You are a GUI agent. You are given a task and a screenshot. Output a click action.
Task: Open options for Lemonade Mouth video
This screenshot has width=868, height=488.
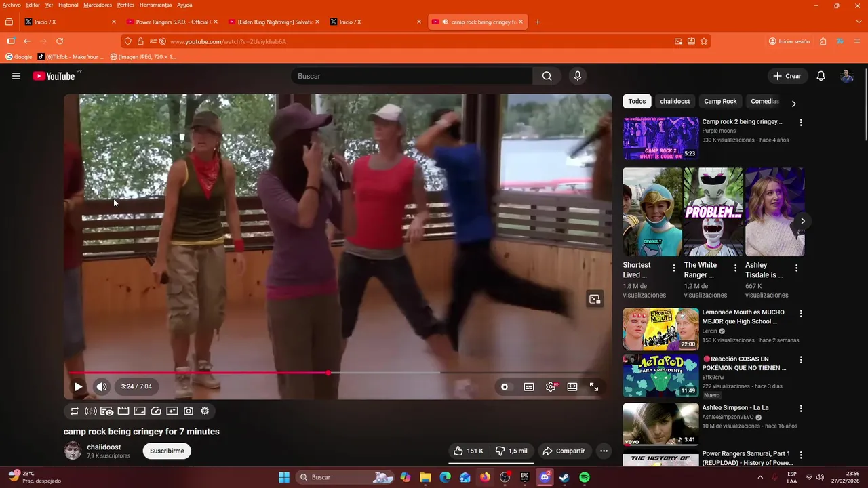pos(801,314)
